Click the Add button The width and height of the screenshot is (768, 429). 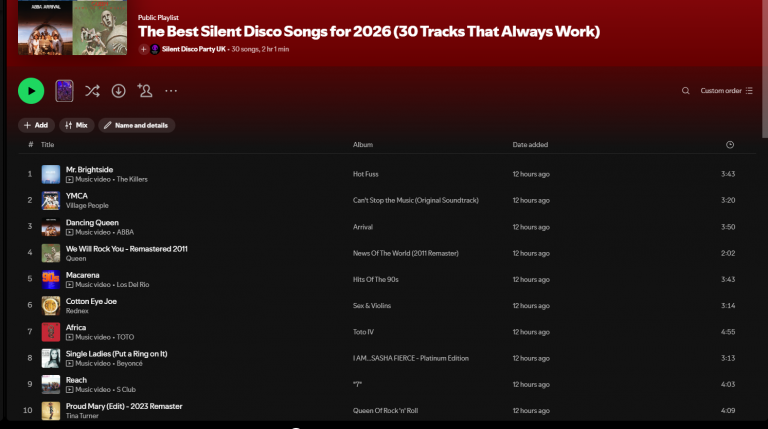coord(36,125)
